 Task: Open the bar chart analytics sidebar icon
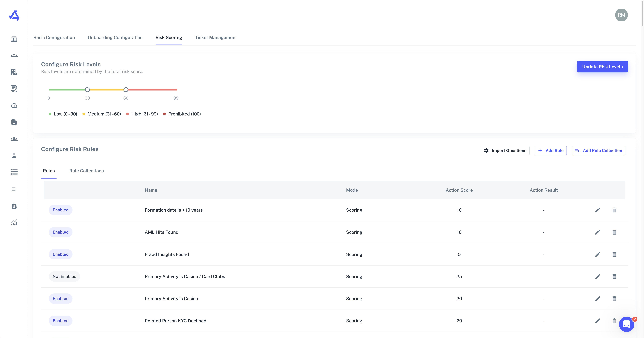[14, 223]
